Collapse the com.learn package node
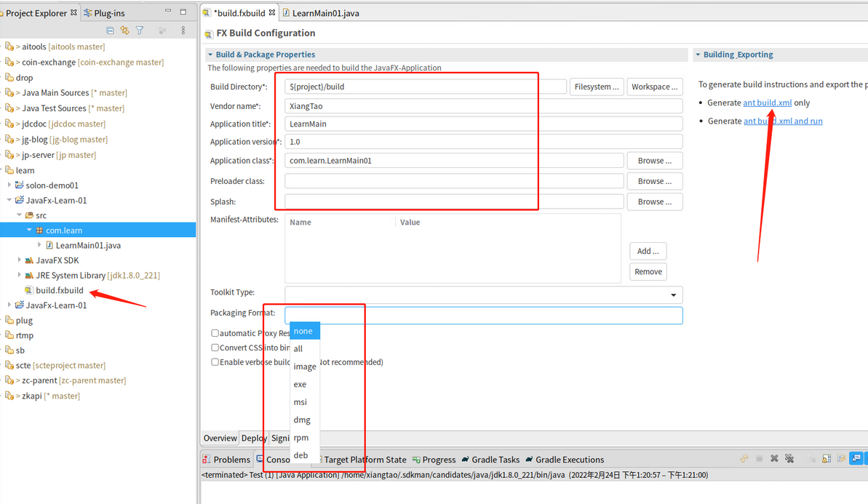The image size is (868, 504). (x=29, y=230)
